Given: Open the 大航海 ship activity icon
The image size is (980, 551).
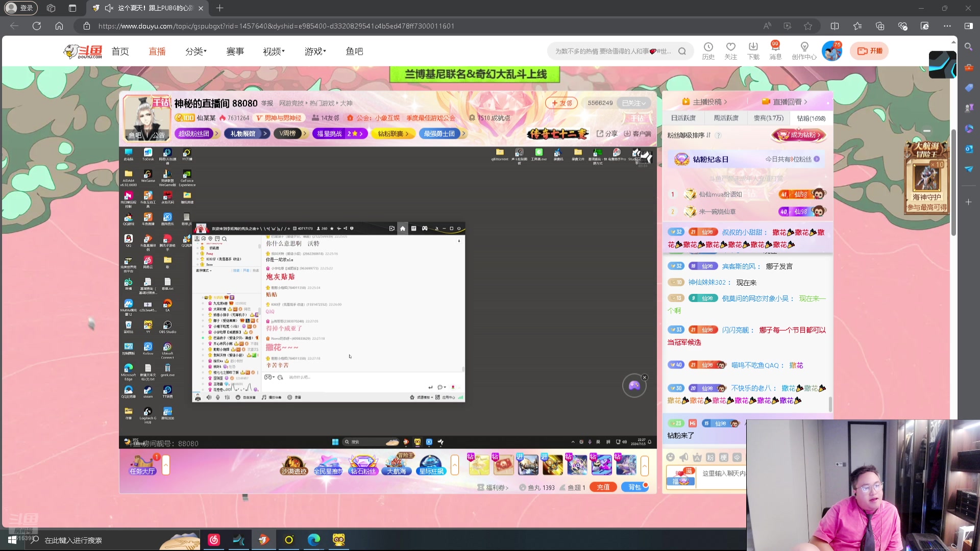Looking at the screenshot, I should pos(397,465).
